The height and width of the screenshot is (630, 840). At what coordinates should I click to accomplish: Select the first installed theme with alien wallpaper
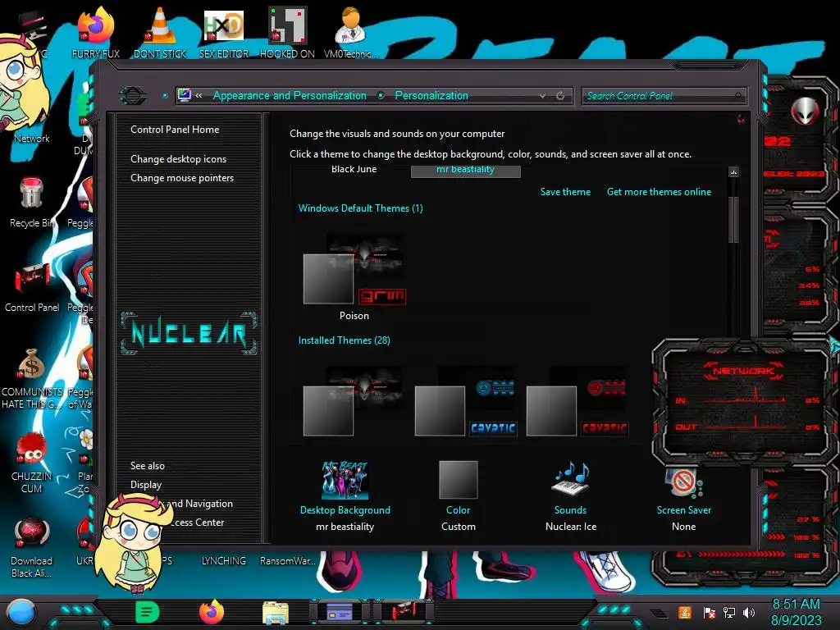point(354,400)
